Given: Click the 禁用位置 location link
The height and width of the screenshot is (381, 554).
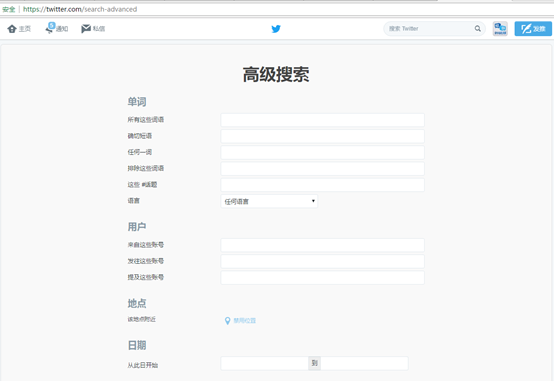Looking at the screenshot, I should [x=244, y=321].
